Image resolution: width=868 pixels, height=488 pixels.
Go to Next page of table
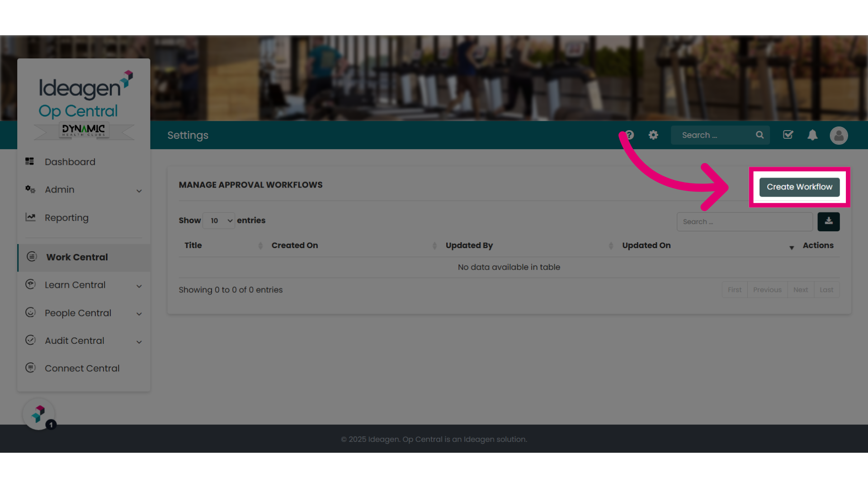click(801, 290)
